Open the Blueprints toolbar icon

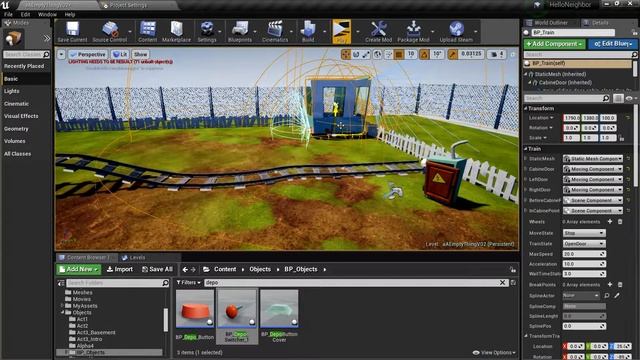pos(240,32)
